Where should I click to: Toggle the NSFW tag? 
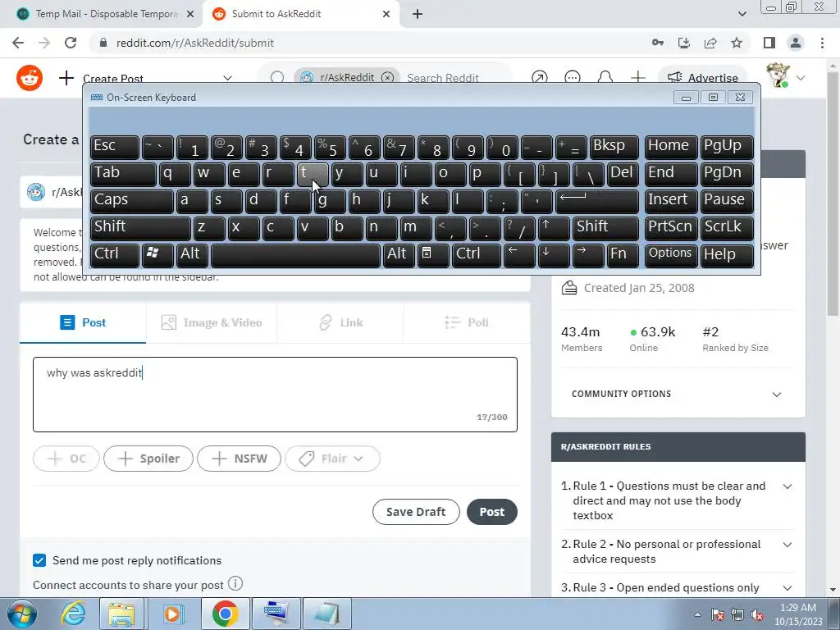239,459
